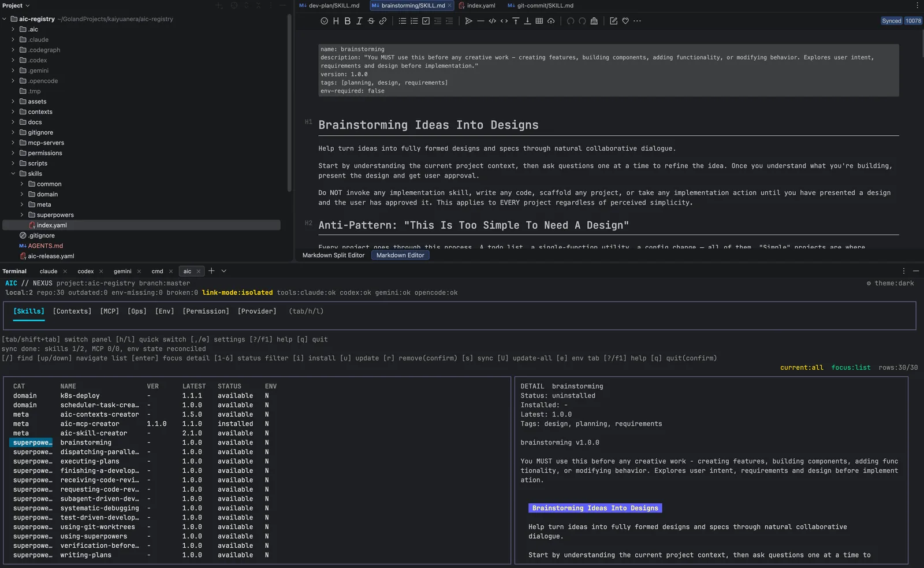The width and height of the screenshot is (924, 568).
Task: Collapse the aic-registry root folder
Action: tap(5, 19)
